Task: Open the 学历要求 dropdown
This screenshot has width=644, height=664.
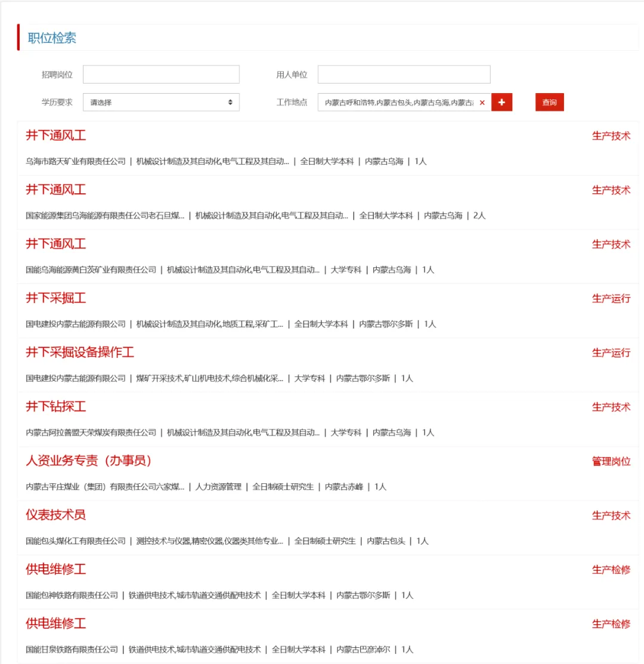Action: click(161, 102)
